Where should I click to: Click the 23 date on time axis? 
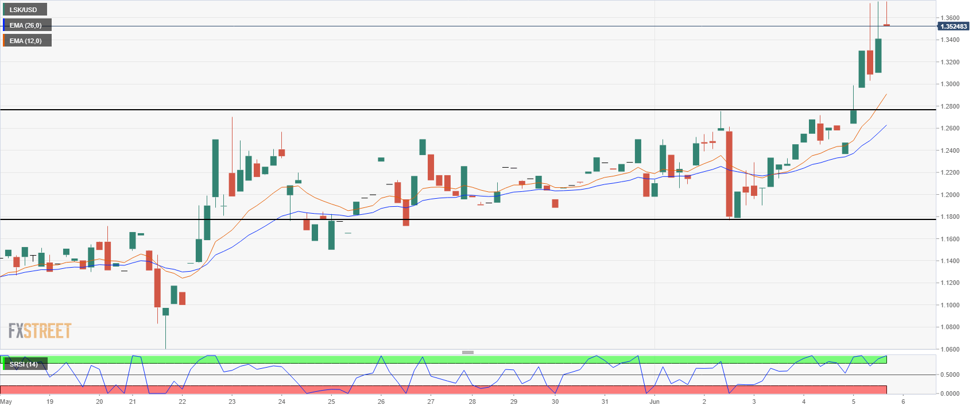coord(232,402)
